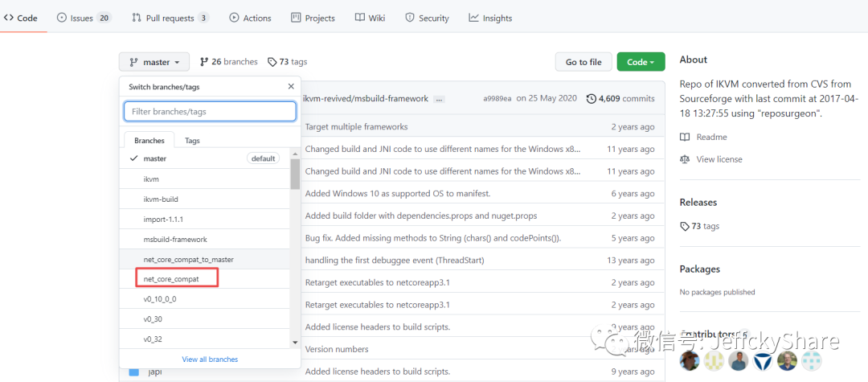
Task: Open the Actions tab
Action: [x=250, y=18]
